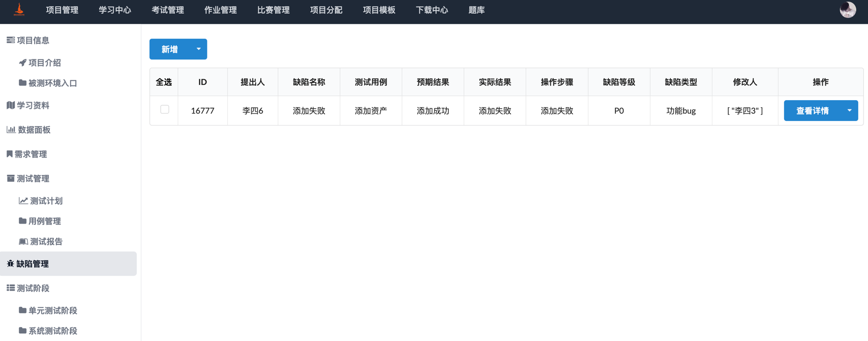Click the 提出人 cell 李四6
Viewport: 868px width, 341px height.
253,110
